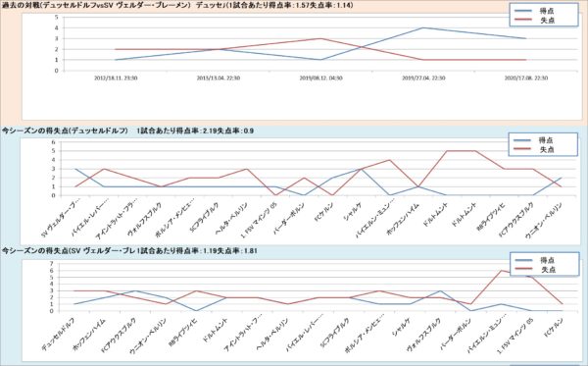Click the 得点 legend entry in past matches chart
588x366 pixels.
tap(535, 11)
